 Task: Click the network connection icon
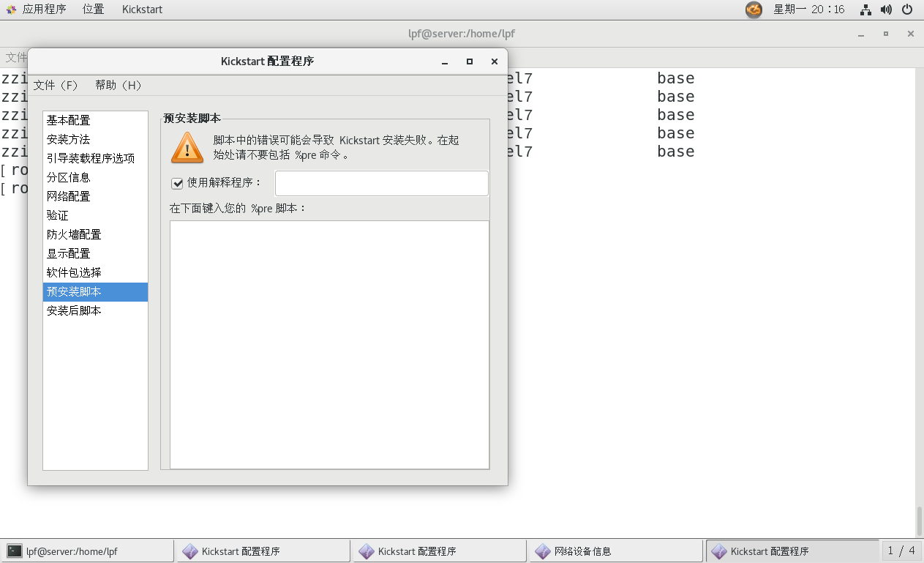(865, 10)
